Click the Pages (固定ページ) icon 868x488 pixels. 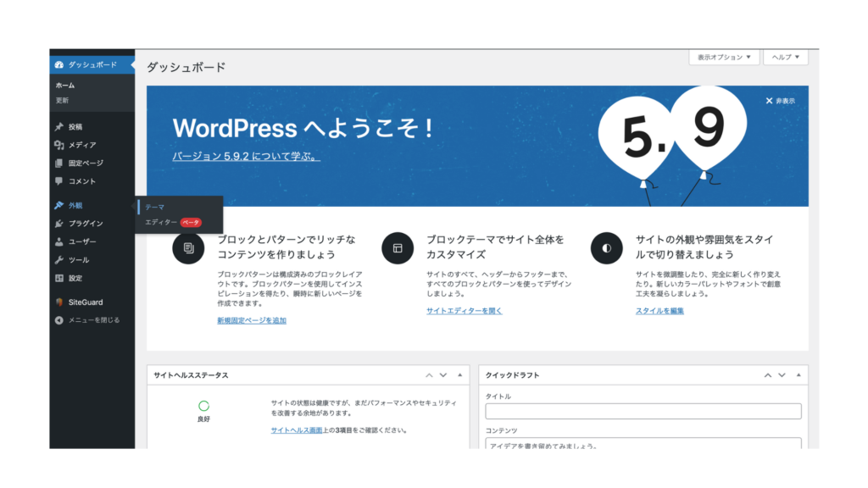pyautogui.click(x=59, y=164)
